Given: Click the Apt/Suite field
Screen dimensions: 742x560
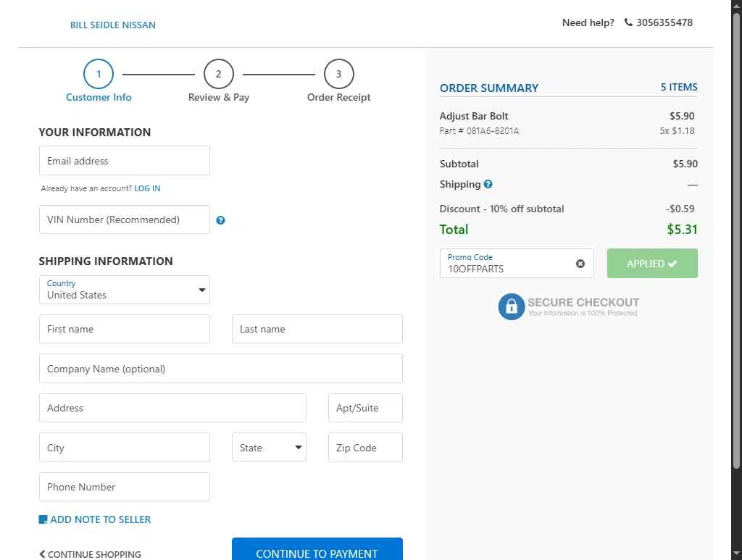Looking at the screenshot, I should (365, 408).
